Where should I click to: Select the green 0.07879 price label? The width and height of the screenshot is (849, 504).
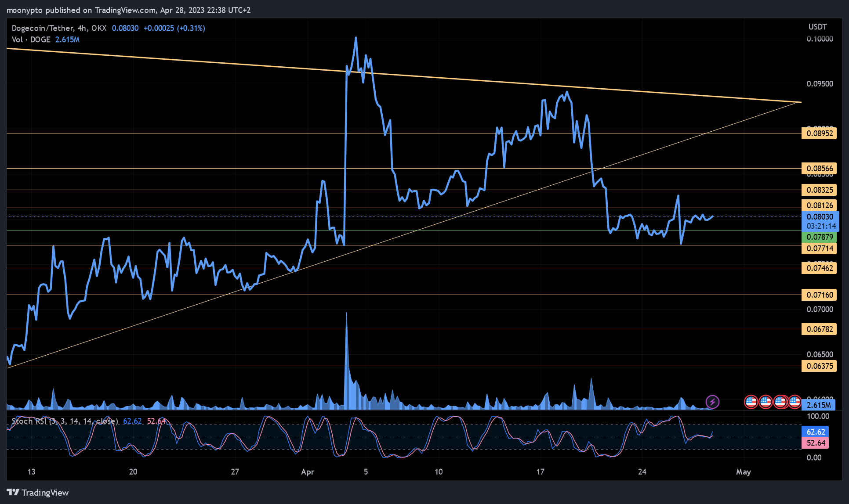click(819, 237)
